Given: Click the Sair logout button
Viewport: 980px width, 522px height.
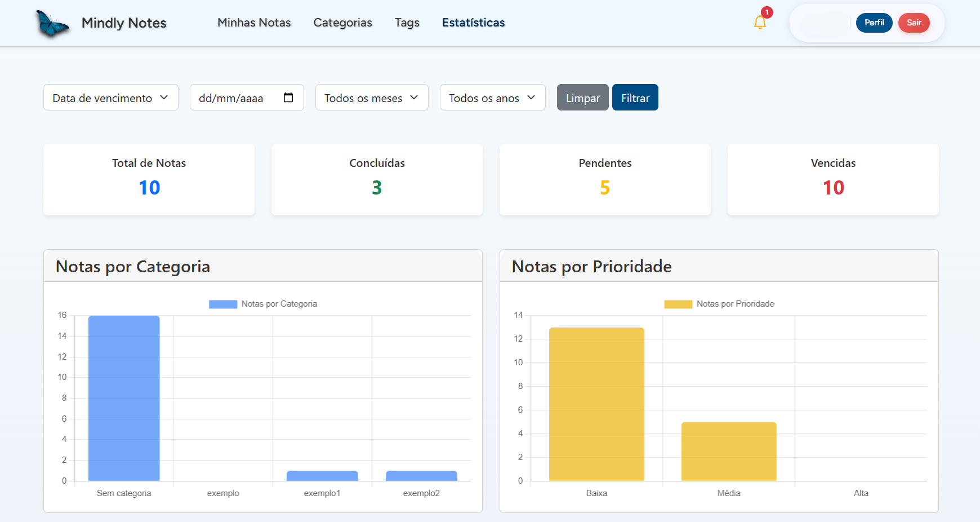Looking at the screenshot, I should click(914, 23).
